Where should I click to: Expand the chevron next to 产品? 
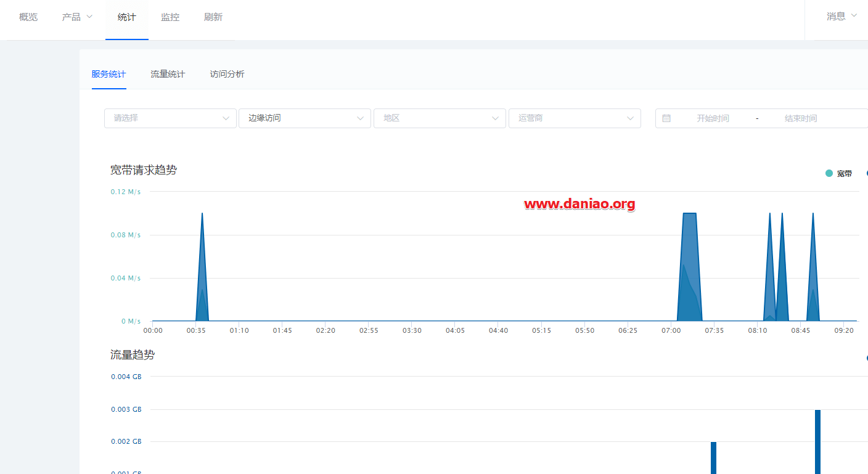pos(89,17)
